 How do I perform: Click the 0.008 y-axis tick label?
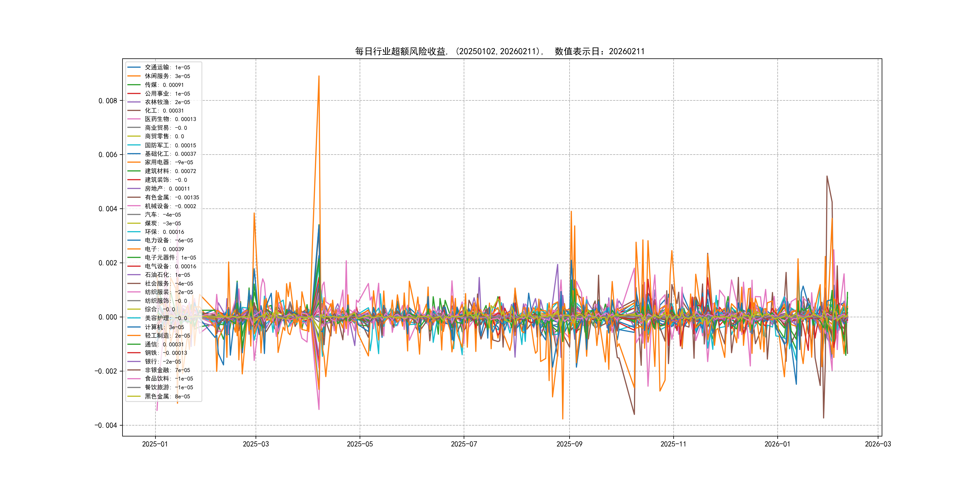click(108, 101)
